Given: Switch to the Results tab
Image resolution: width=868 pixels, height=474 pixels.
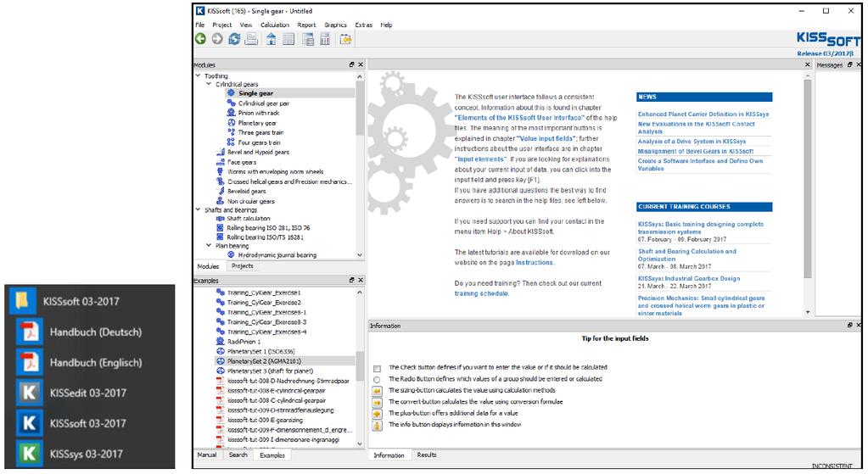Looking at the screenshot, I should pyautogui.click(x=427, y=454).
